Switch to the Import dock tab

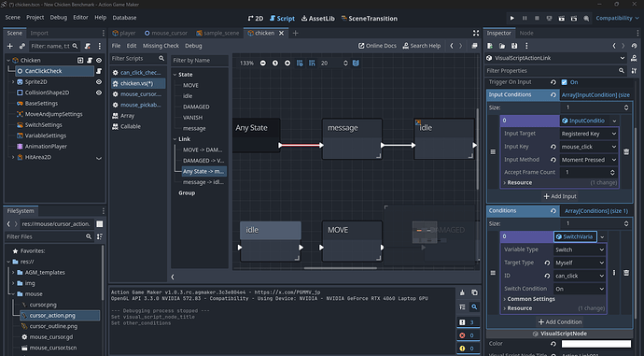click(x=39, y=33)
